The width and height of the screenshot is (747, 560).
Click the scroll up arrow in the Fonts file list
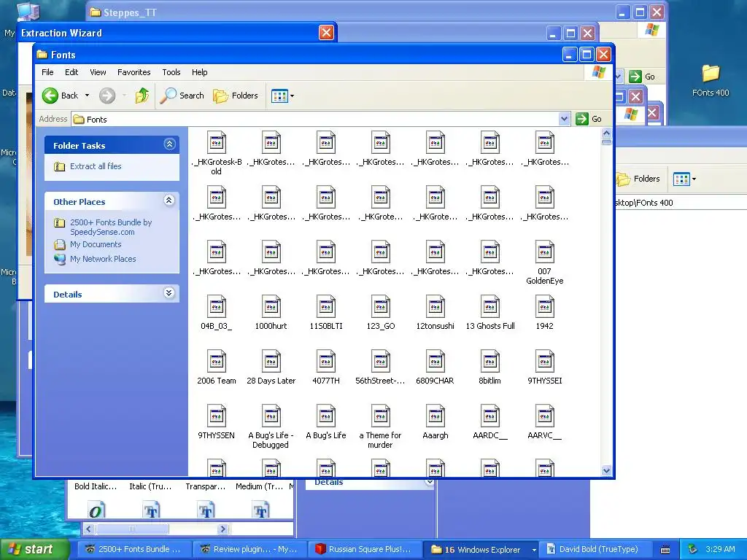606,133
